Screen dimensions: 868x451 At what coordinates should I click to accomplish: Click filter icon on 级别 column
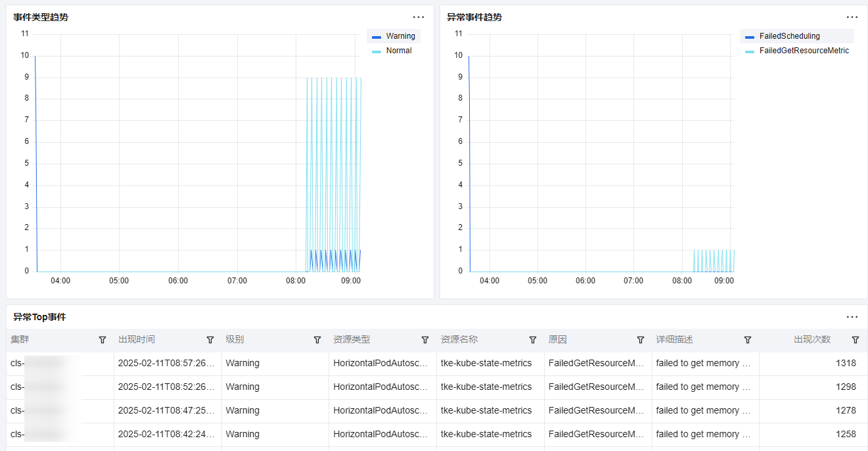[x=317, y=340]
